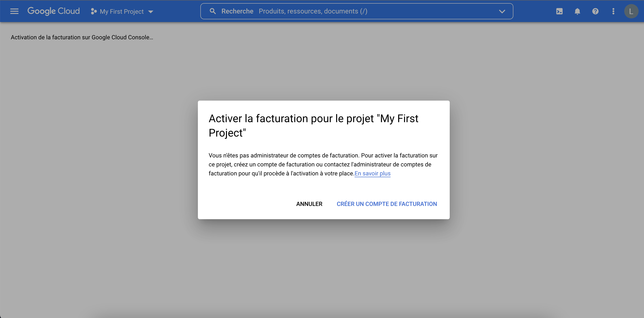The height and width of the screenshot is (318, 644).
Task: Activate Cloud Shell terminal icon
Action: pyautogui.click(x=559, y=11)
